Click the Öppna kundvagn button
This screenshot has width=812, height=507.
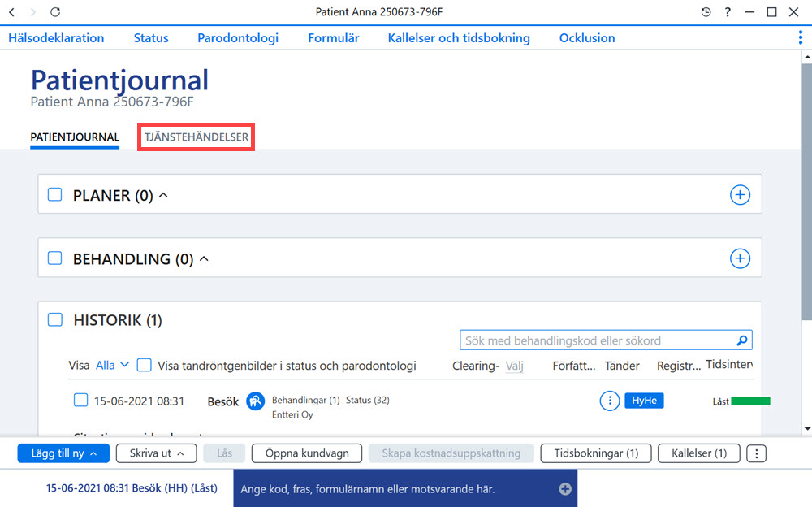coord(307,453)
